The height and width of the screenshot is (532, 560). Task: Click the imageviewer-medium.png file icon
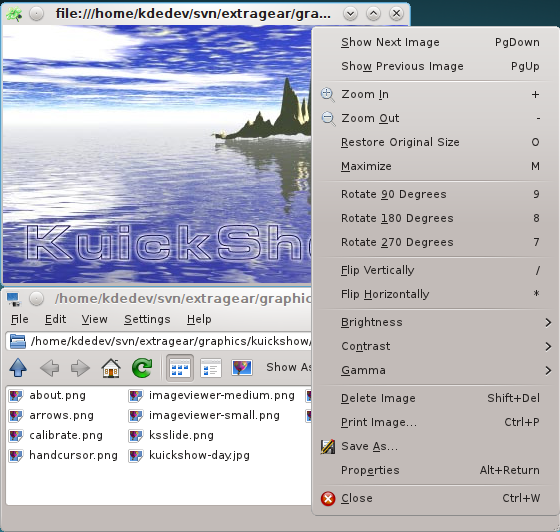pyautogui.click(x=136, y=396)
